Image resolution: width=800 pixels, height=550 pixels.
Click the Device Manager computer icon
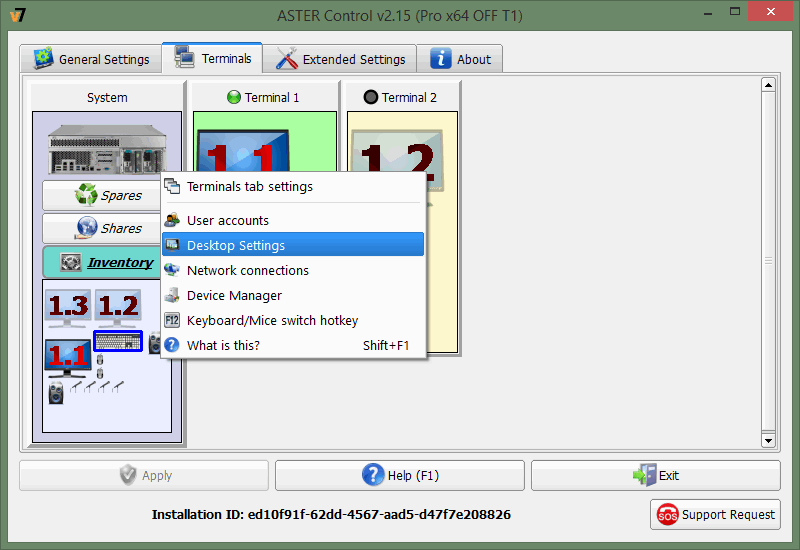[172, 295]
